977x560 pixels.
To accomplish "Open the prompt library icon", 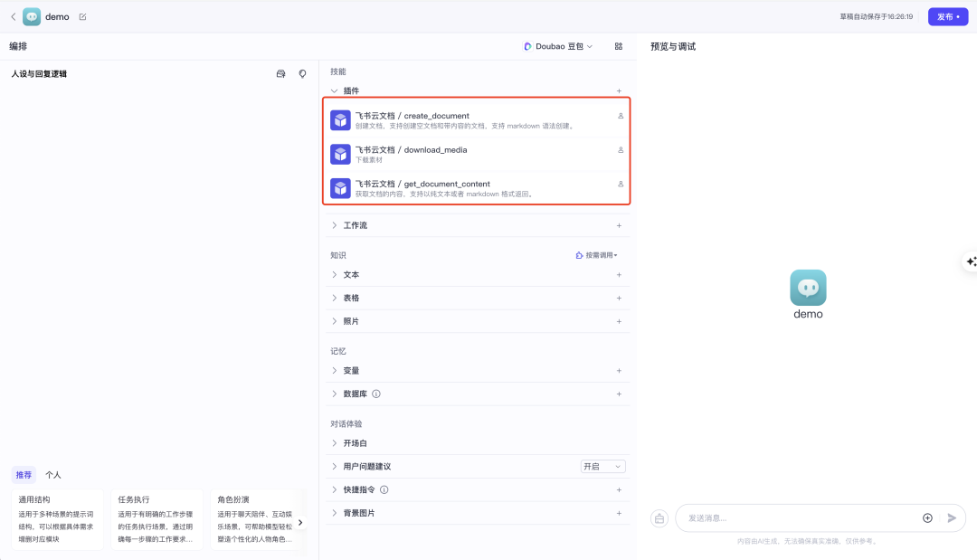I will [x=281, y=73].
